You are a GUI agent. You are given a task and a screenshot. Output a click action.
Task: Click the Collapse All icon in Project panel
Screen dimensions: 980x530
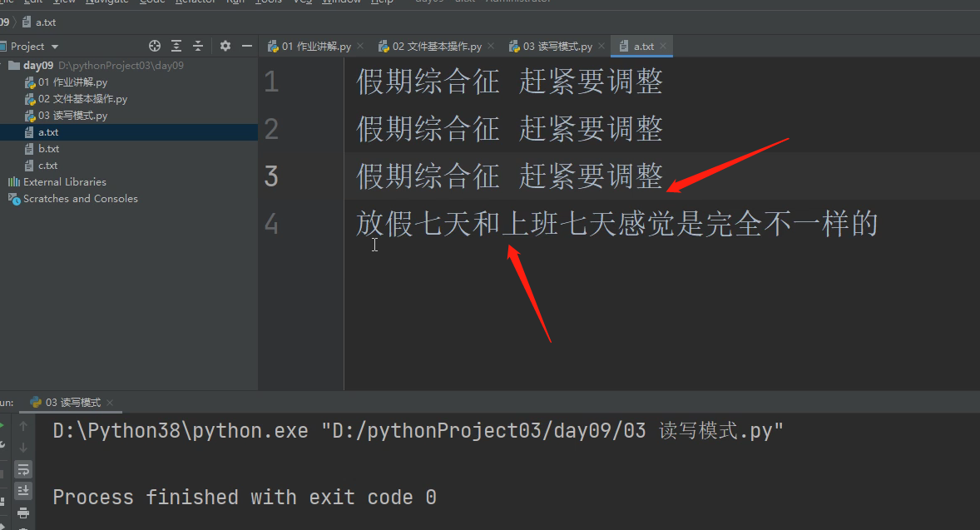coord(197,46)
